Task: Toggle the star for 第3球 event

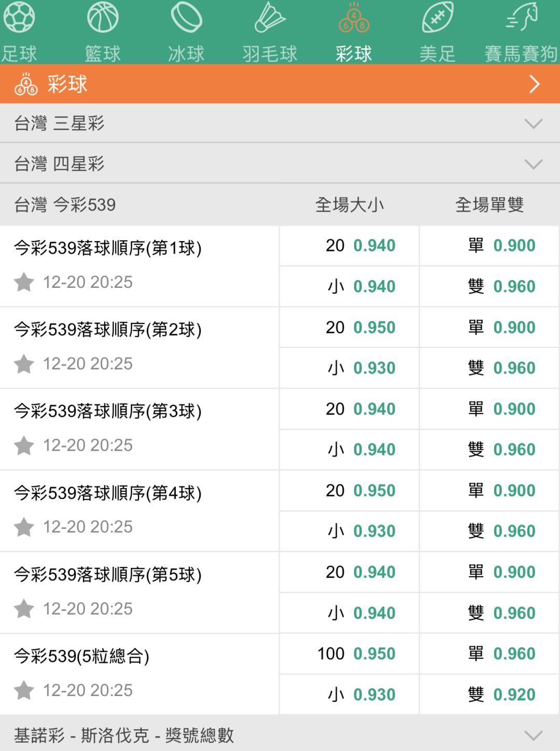Action: tap(24, 446)
